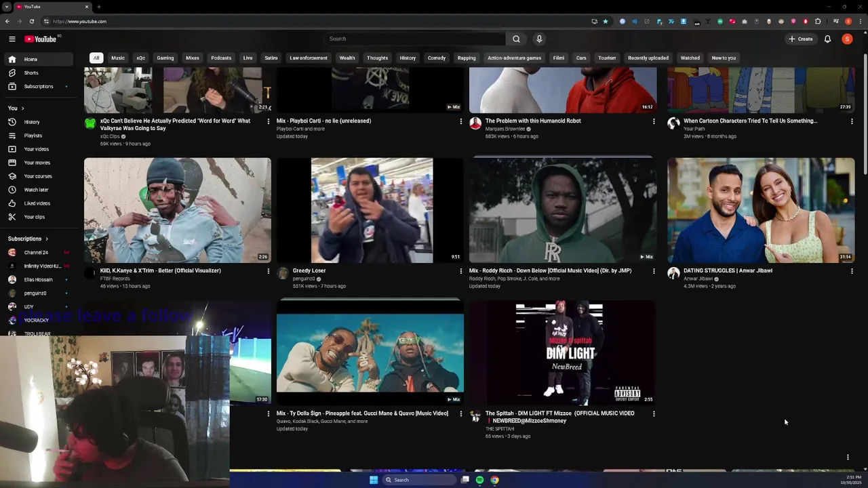Open options for The Problem with this Humanoid Robot

pyautogui.click(x=654, y=121)
